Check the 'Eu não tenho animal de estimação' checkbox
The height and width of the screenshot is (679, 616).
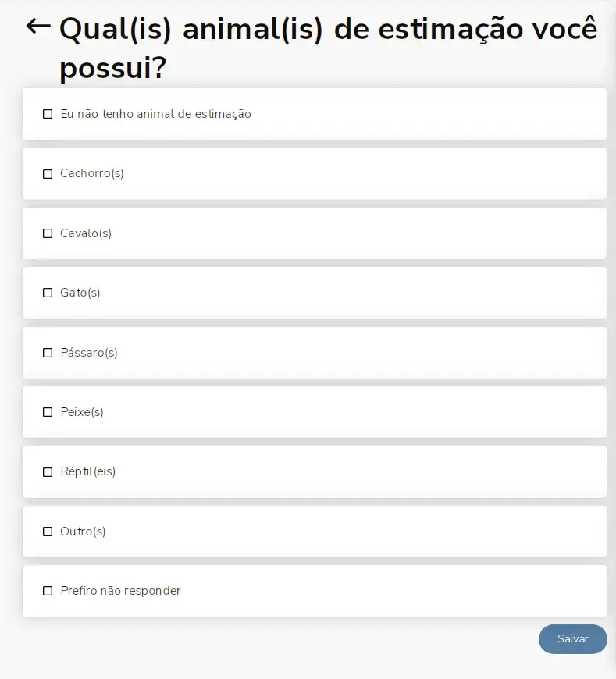48,114
